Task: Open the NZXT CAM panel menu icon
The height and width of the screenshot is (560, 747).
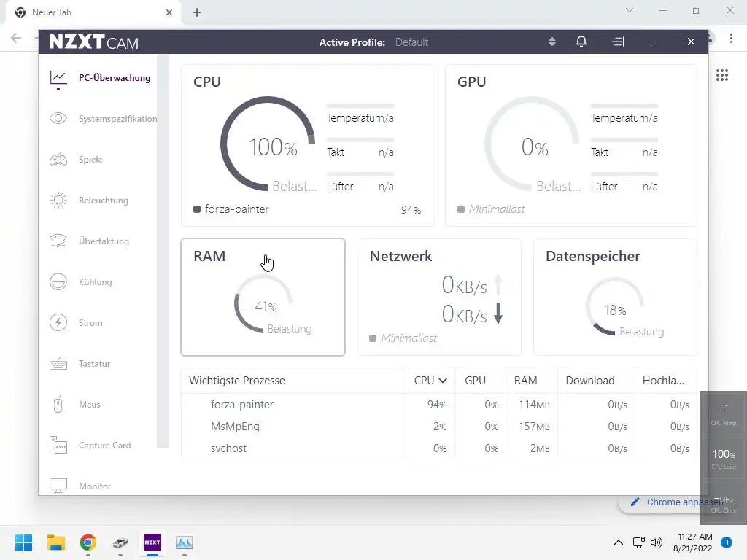Action: coord(619,42)
